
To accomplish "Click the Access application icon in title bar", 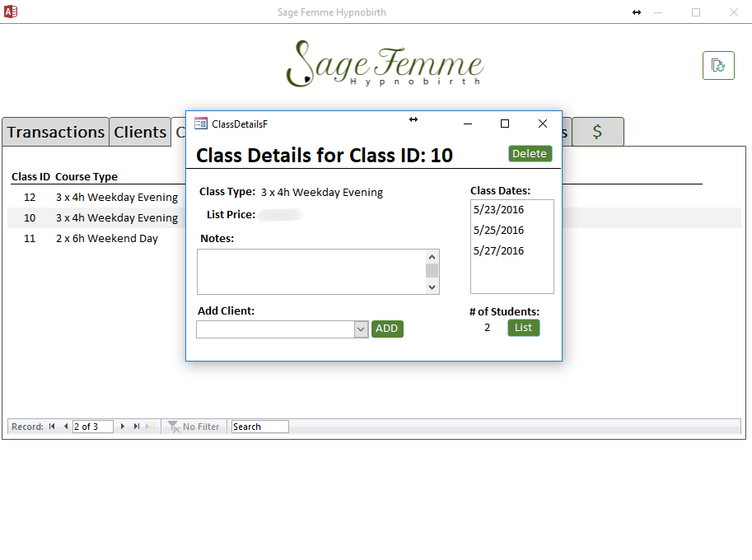I will (11, 12).
